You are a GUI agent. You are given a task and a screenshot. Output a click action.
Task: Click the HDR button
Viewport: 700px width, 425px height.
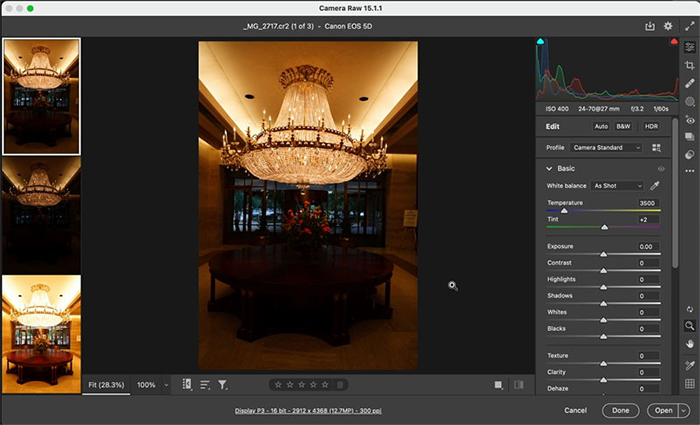click(651, 126)
